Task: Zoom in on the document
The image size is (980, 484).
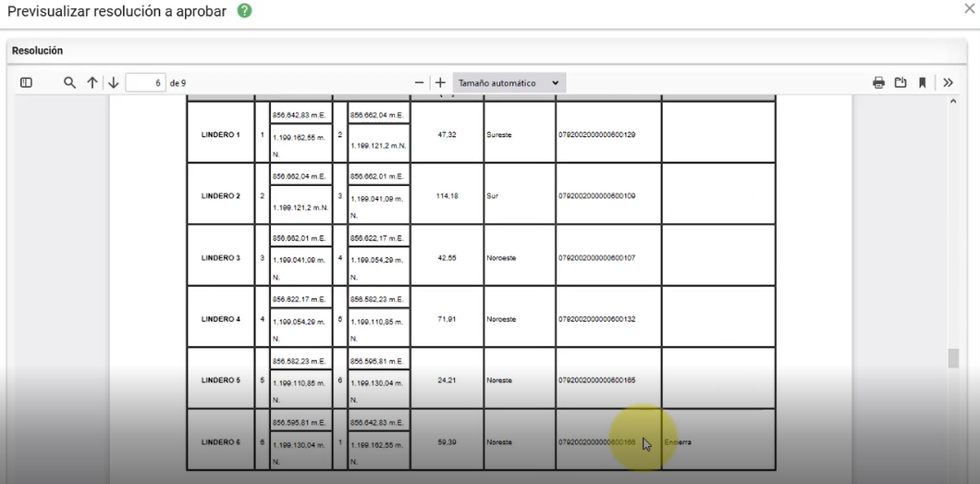Action: coord(440,82)
